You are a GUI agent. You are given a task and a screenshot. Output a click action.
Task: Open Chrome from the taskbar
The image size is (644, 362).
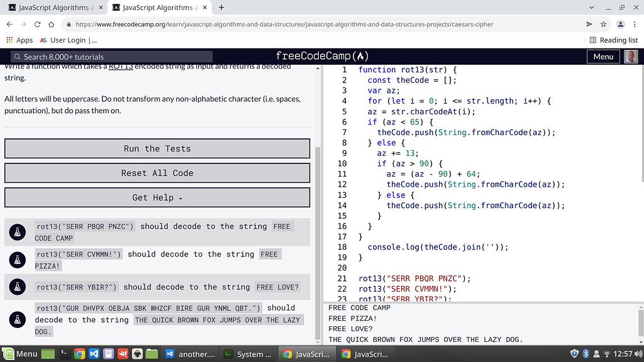point(79,353)
